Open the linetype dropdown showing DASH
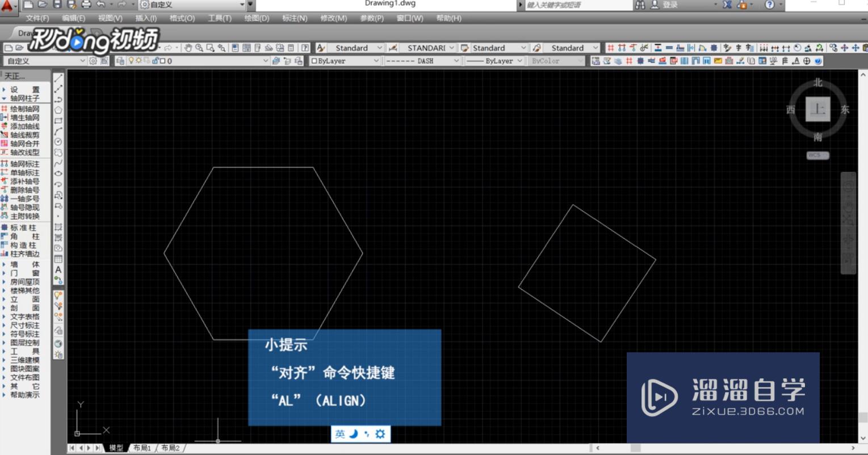The image size is (868, 455). (458, 61)
